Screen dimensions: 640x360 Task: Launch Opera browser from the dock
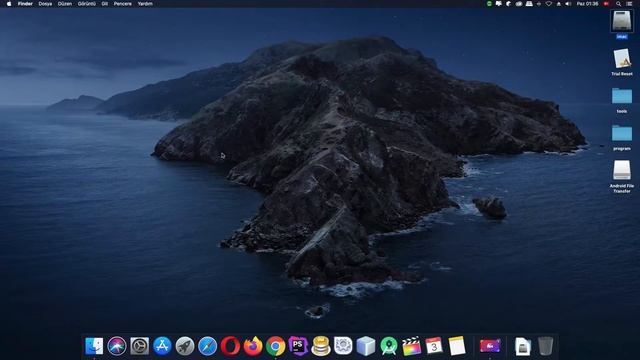230,346
